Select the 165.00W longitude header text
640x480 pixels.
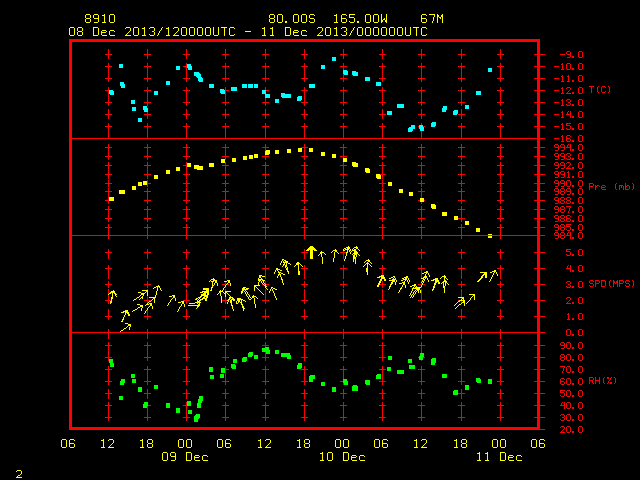pos(360,19)
